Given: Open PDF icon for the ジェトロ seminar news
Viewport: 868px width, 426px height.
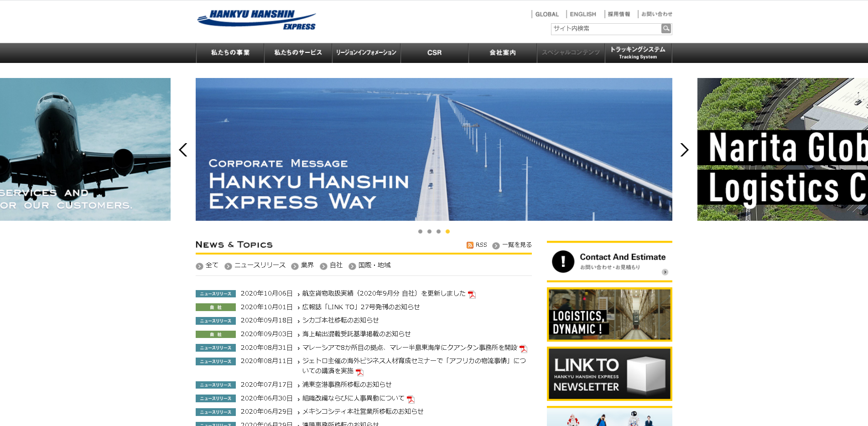Looking at the screenshot, I should [x=359, y=372].
